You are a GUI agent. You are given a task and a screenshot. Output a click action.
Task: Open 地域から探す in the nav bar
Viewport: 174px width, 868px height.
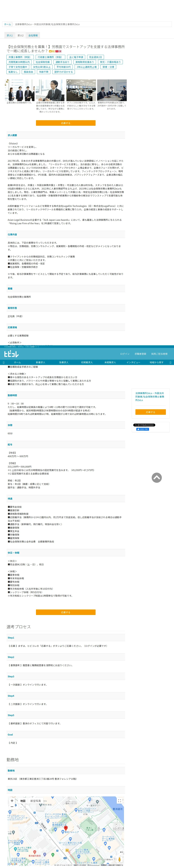tap(156, 362)
